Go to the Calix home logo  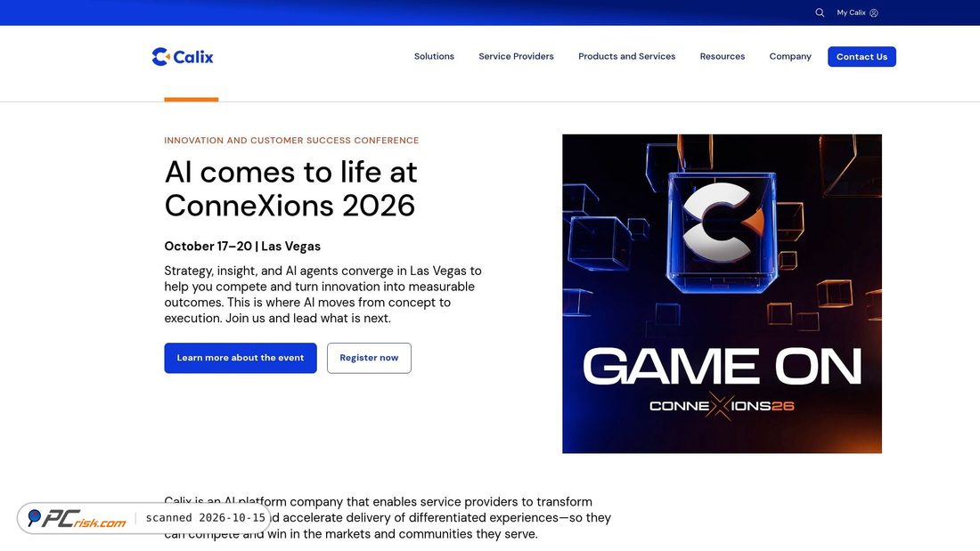tap(183, 57)
